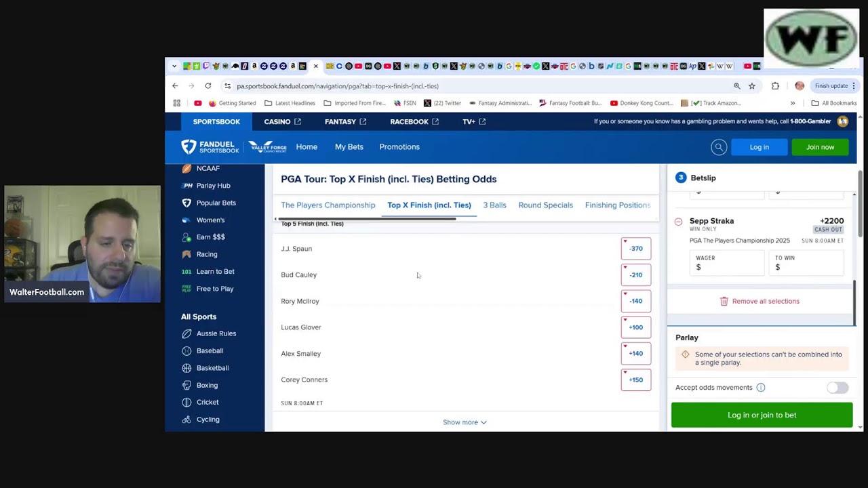This screenshot has width=868, height=488.
Task: Open The Players Championship tab
Action: [x=328, y=205]
